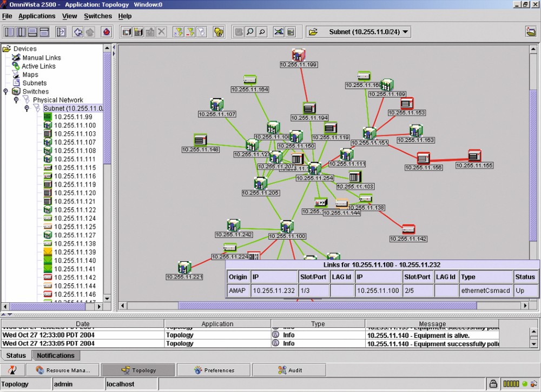Select the 10.255.11.242 switch icon on map

234,225
